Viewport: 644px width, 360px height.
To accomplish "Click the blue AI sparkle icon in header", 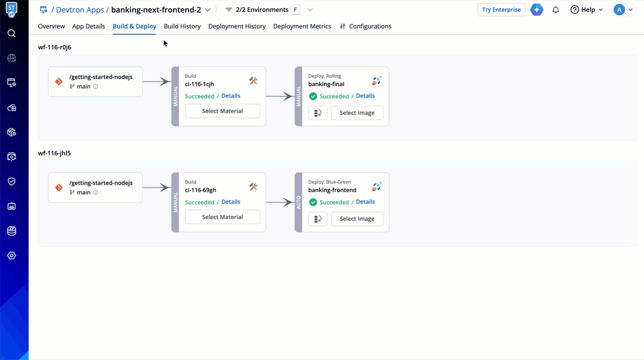I will pyautogui.click(x=537, y=9).
